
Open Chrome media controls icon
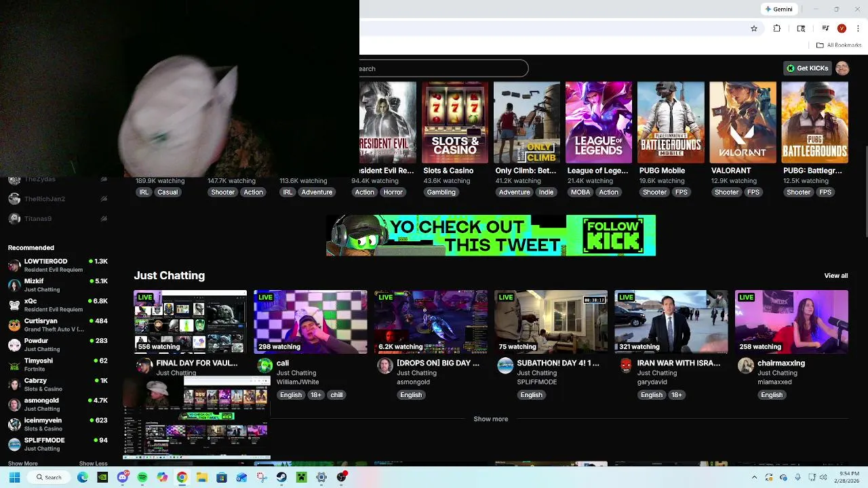[825, 28]
